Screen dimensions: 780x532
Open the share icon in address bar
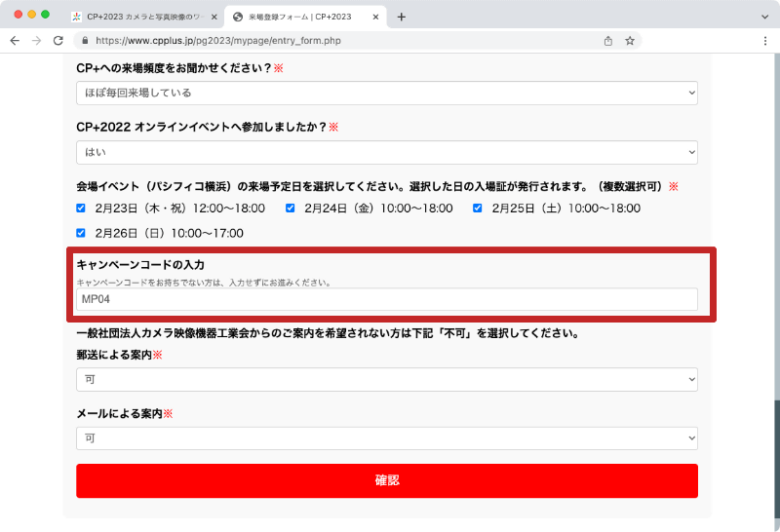[x=607, y=41]
